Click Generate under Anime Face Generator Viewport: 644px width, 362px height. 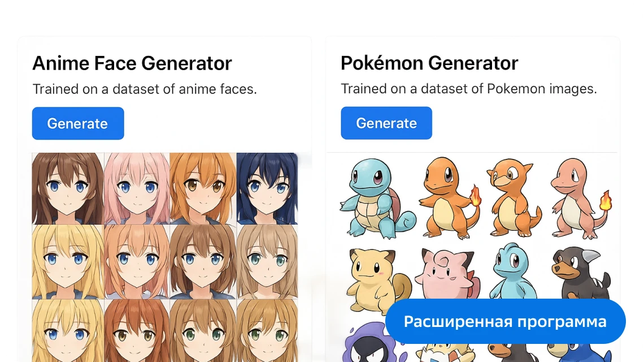click(78, 123)
